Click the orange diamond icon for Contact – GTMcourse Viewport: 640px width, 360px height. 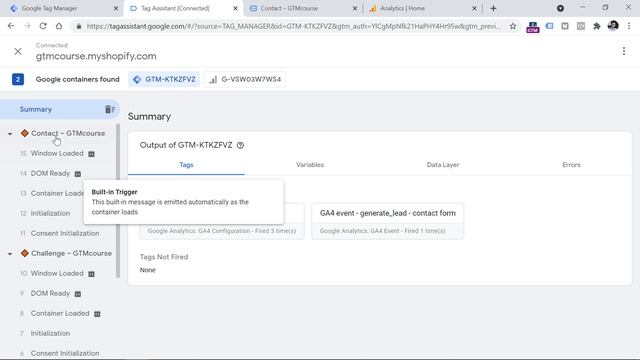point(24,133)
